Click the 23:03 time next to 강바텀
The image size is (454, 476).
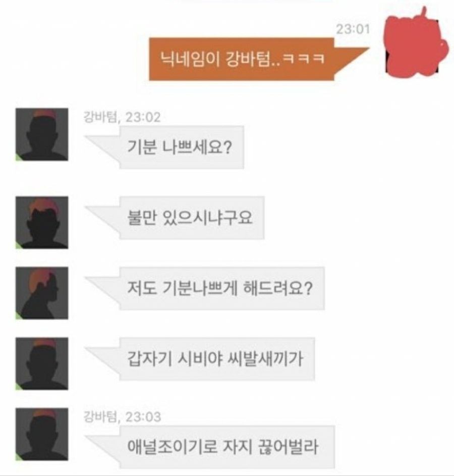143,416
